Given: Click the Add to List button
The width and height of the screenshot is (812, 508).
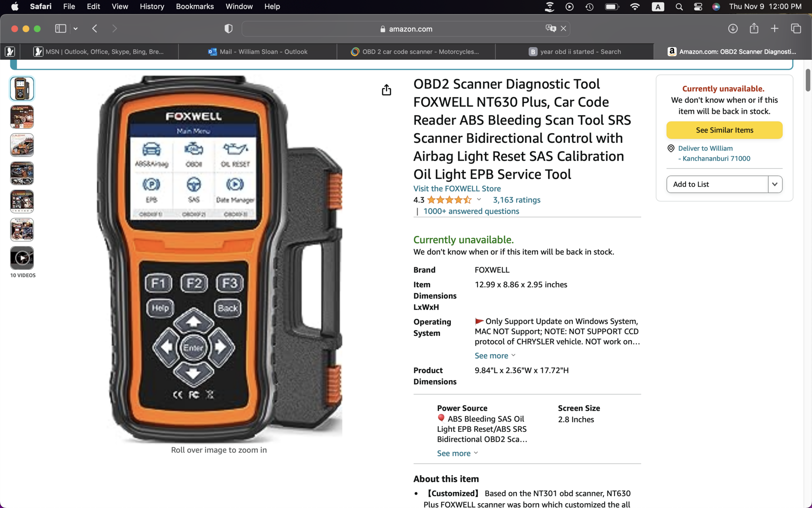Looking at the screenshot, I should coord(717,184).
